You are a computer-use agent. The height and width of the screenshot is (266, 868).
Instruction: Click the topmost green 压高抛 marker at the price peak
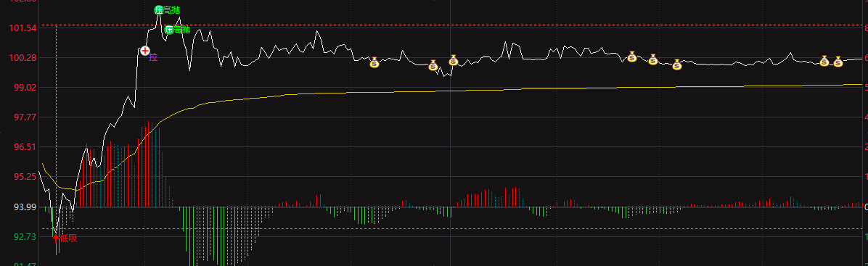[x=159, y=10]
